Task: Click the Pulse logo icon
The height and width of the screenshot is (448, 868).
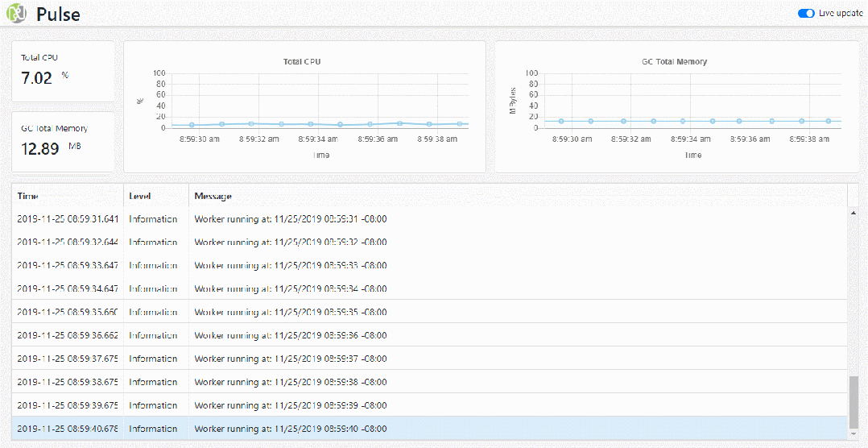Action: pyautogui.click(x=16, y=14)
